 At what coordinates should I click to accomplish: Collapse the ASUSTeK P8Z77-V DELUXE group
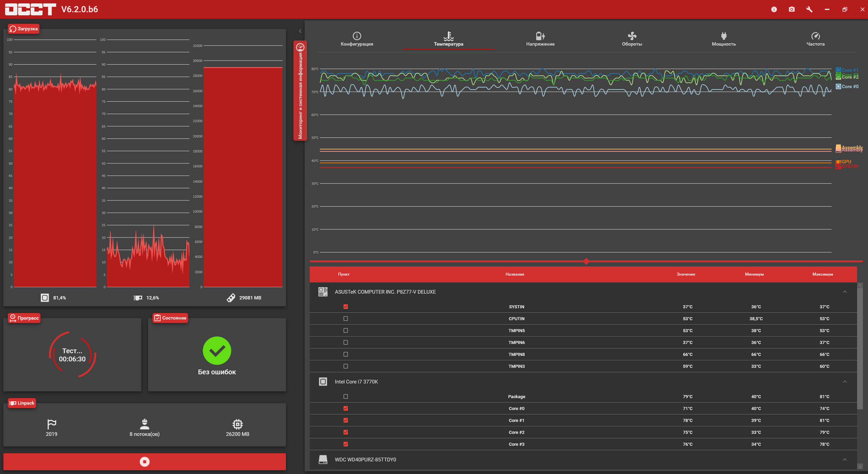(x=845, y=292)
